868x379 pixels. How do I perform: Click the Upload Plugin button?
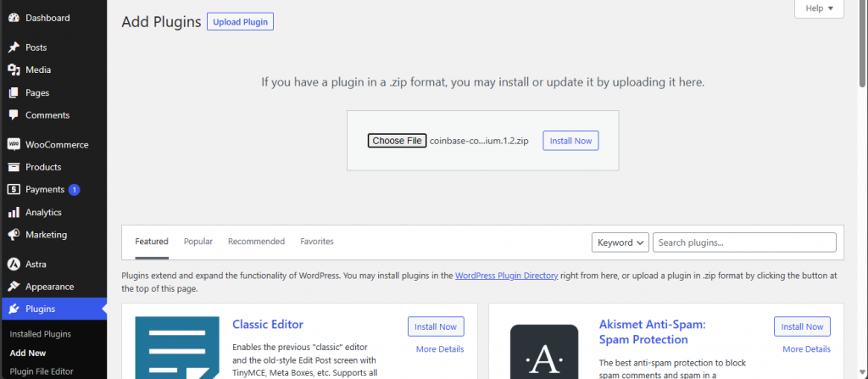pos(240,22)
